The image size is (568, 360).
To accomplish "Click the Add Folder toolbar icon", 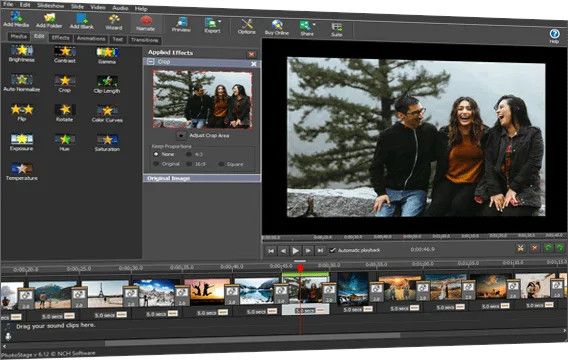I will tap(49, 21).
